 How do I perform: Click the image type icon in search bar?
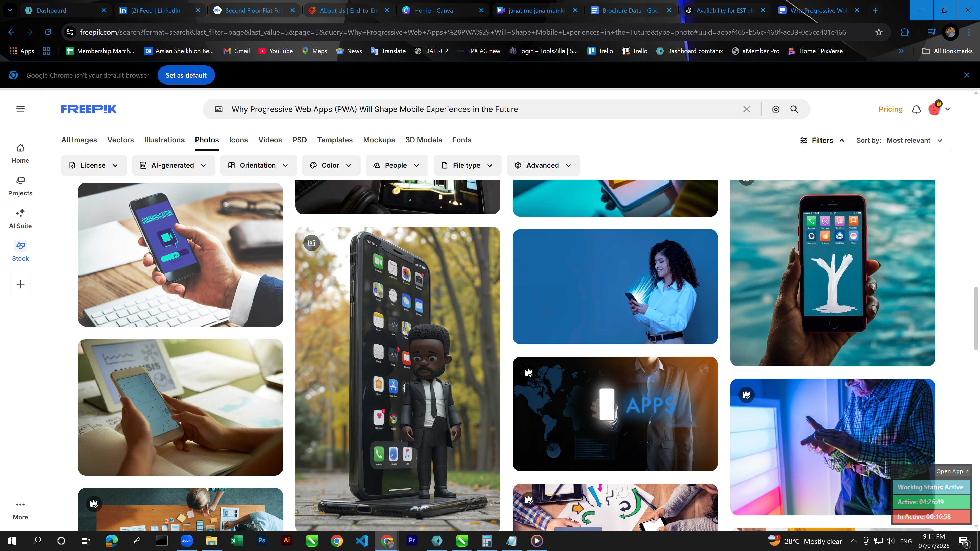[x=219, y=109]
